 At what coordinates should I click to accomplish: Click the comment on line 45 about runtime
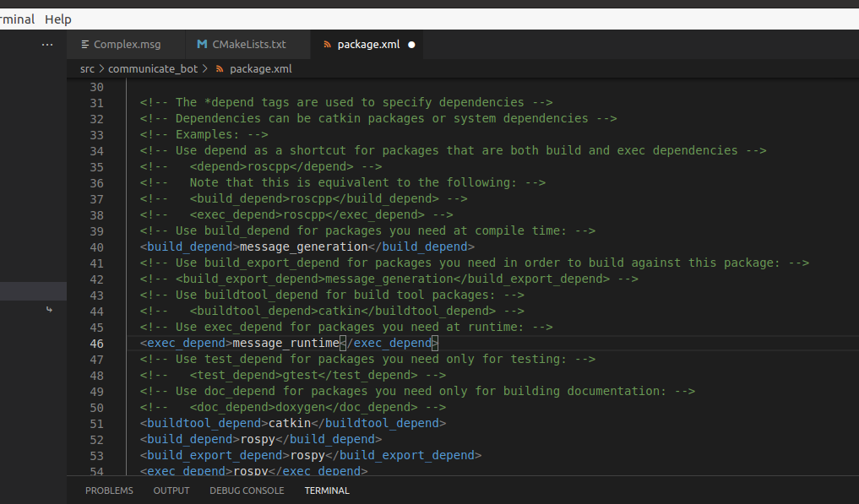[346, 327]
